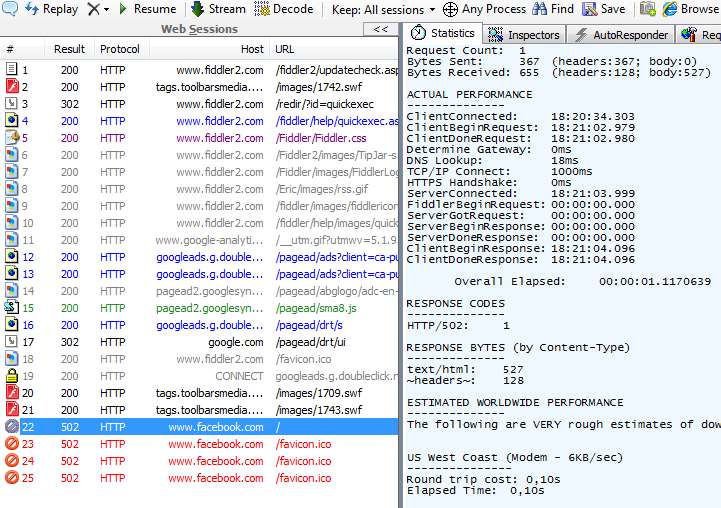Click HTML icon of session 12
Viewport: 721px width, 508px height.
click(x=11, y=257)
